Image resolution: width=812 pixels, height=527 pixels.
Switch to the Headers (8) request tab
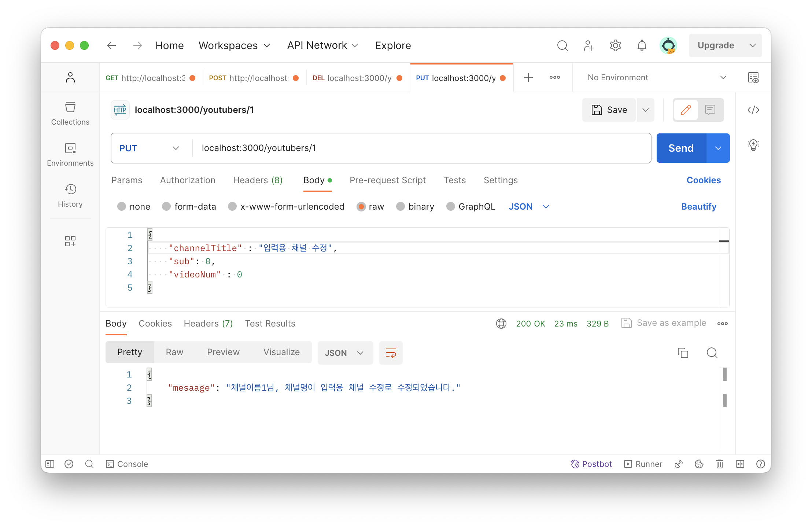258,180
